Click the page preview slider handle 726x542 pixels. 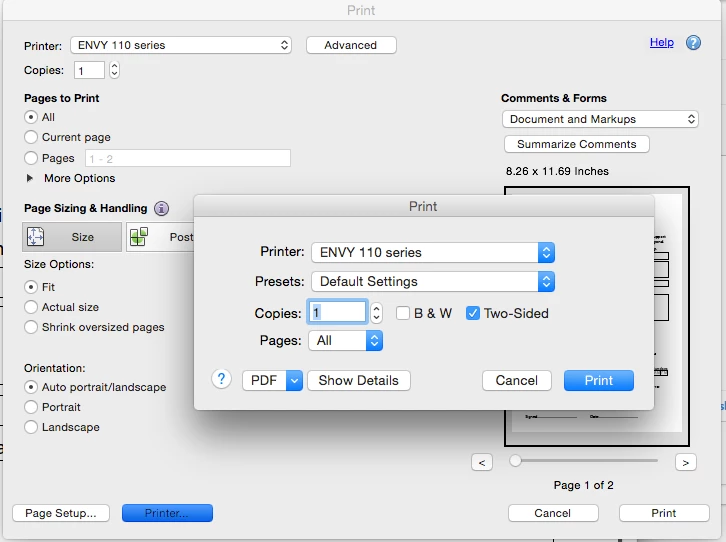click(x=515, y=461)
